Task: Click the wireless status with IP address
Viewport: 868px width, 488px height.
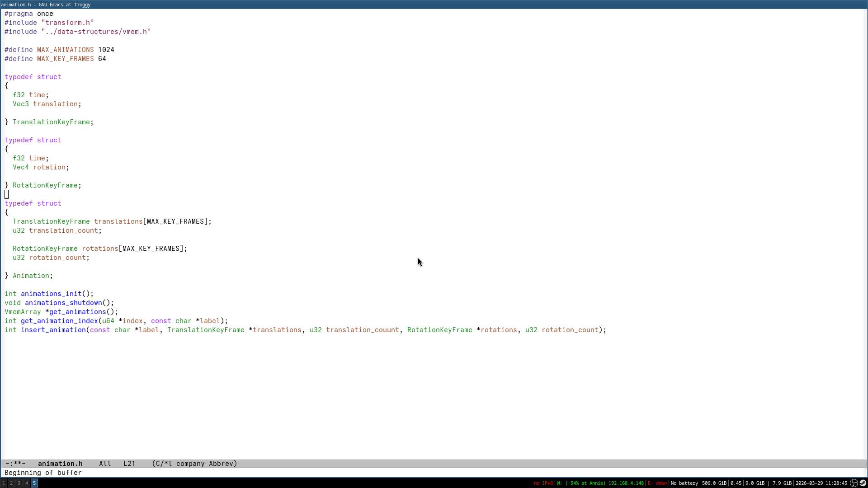Action: pos(600,483)
